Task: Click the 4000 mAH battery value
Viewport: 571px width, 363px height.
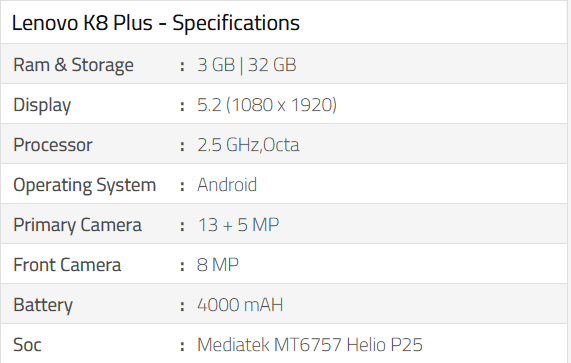Action: click(240, 305)
